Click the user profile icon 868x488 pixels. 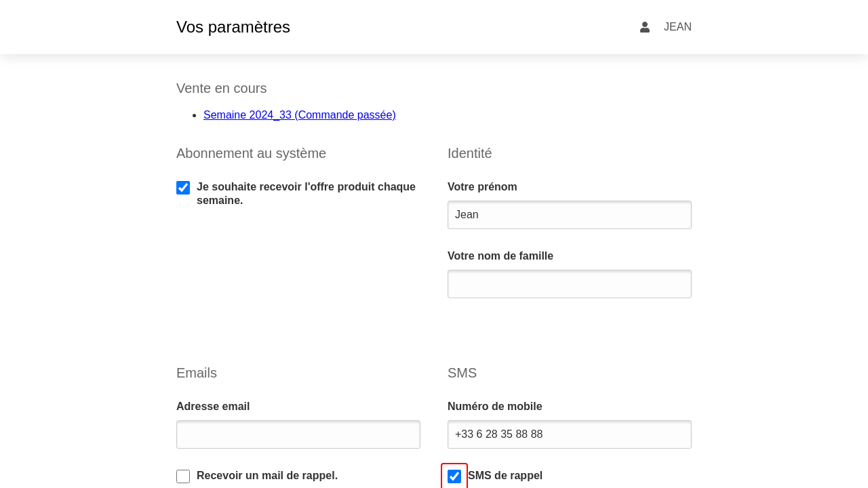[645, 27]
